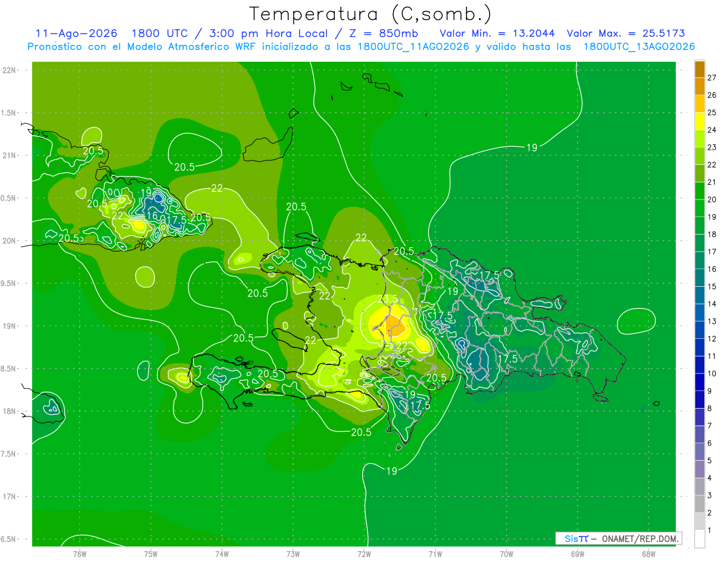Screen dimensions: 728x562
Task: Click the "20N" latitude axis label
Action: (x=9, y=241)
